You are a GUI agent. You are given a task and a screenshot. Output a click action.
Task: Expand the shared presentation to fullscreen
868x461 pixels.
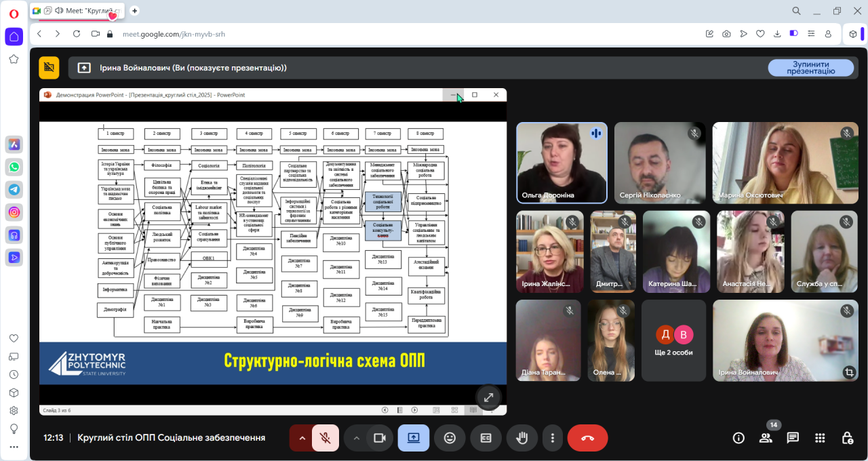pyautogui.click(x=488, y=397)
